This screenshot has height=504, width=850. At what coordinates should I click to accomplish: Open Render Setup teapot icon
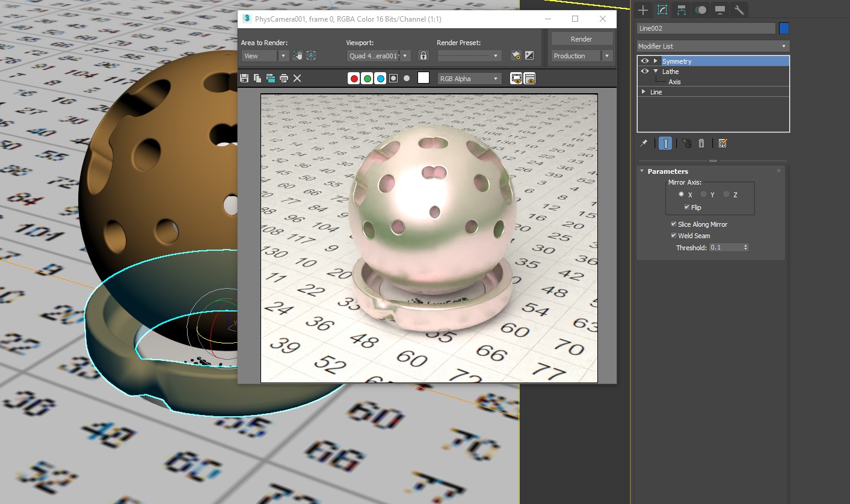click(x=516, y=55)
